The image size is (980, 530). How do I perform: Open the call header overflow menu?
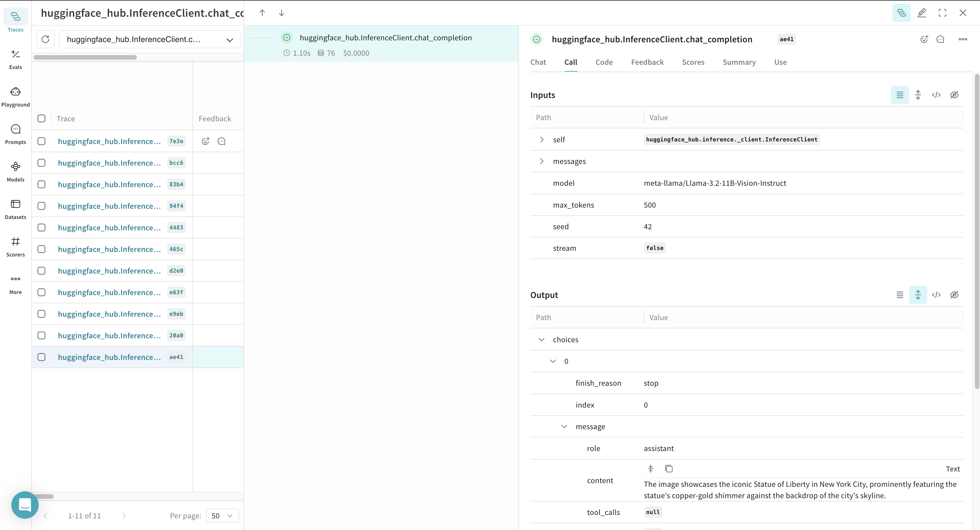point(963,39)
